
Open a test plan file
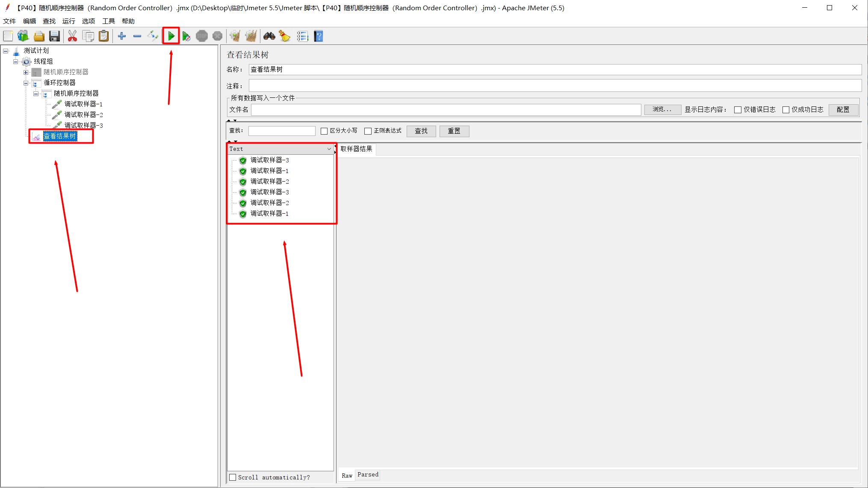(x=39, y=36)
